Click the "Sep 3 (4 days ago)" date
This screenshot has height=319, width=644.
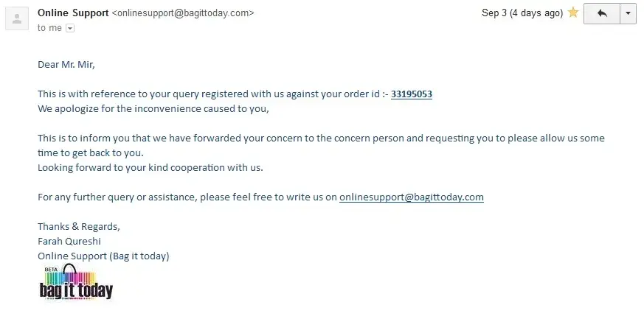[522, 13]
